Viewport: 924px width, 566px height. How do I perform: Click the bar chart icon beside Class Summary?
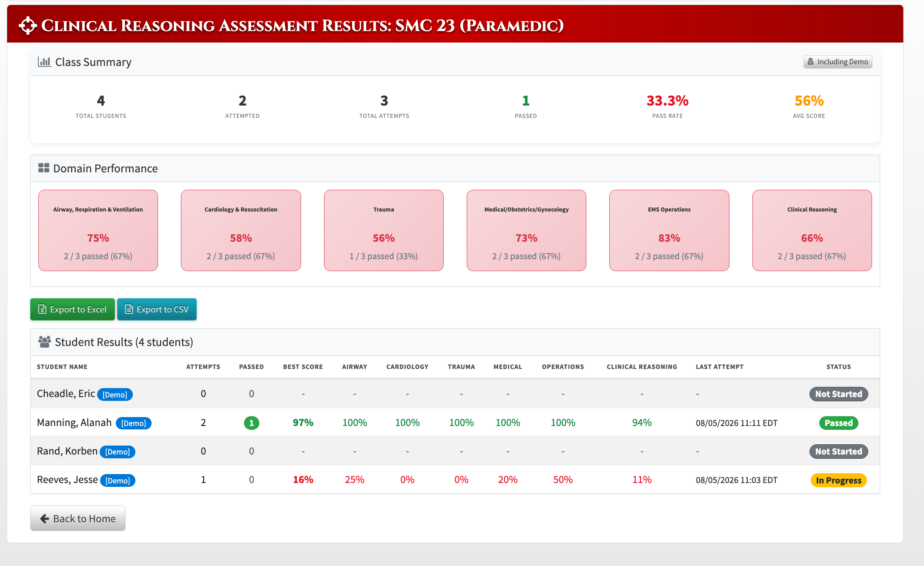tap(44, 62)
